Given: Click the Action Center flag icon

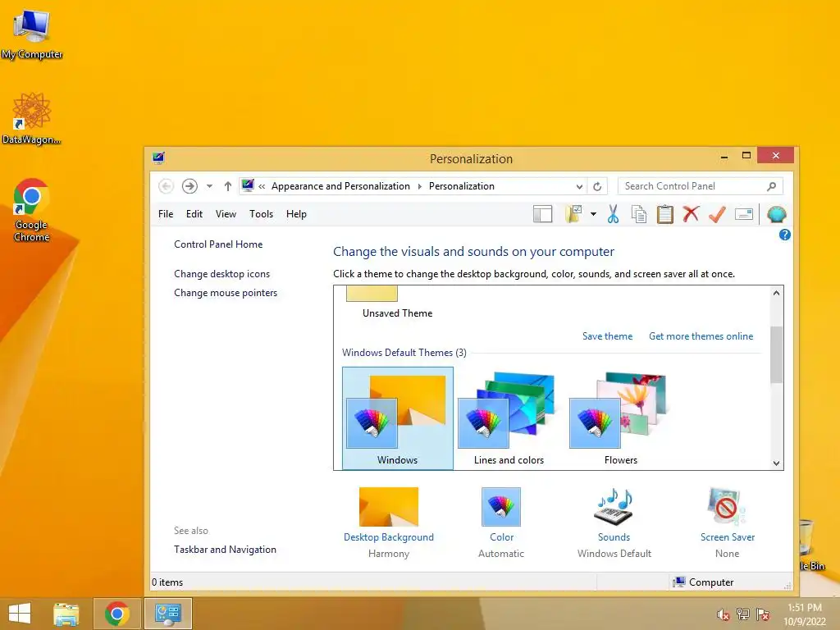Looking at the screenshot, I should click(763, 614).
